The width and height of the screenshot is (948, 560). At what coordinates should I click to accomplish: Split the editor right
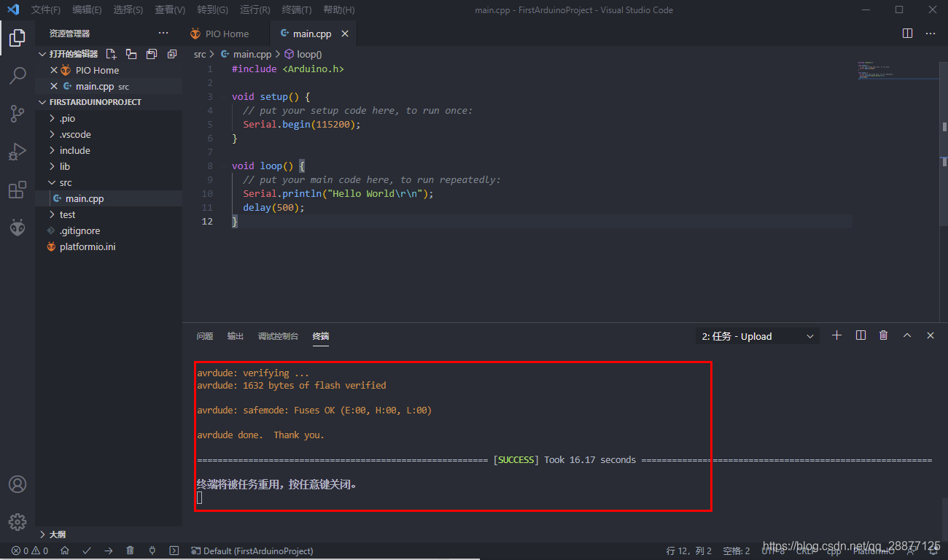click(908, 34)
